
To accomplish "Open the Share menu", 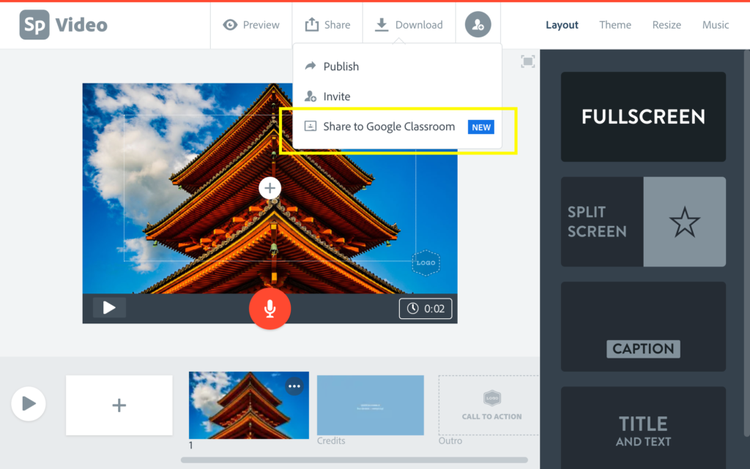I will pyautogui.click(x=328, y=25).
